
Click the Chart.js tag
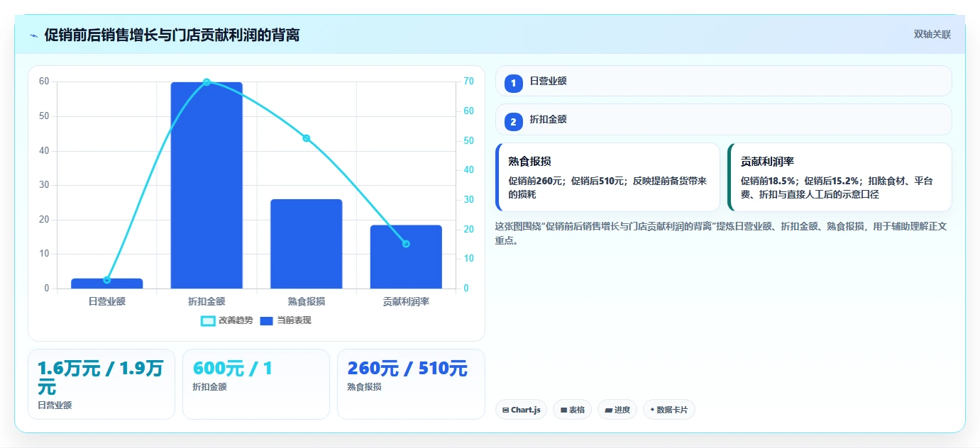[521, 410]
